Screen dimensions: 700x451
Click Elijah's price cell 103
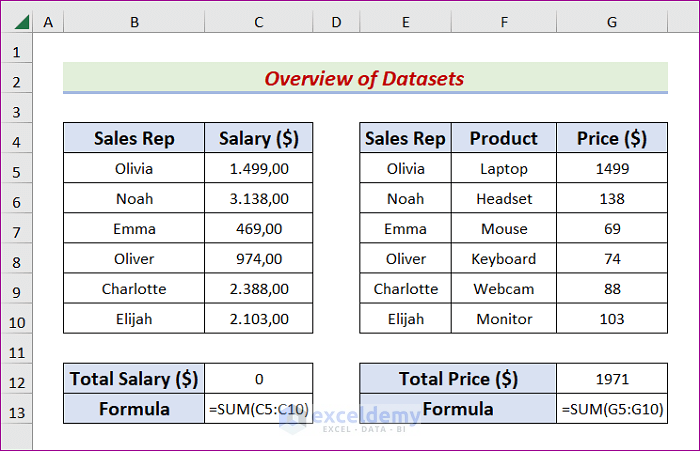[x=612, y=319]
